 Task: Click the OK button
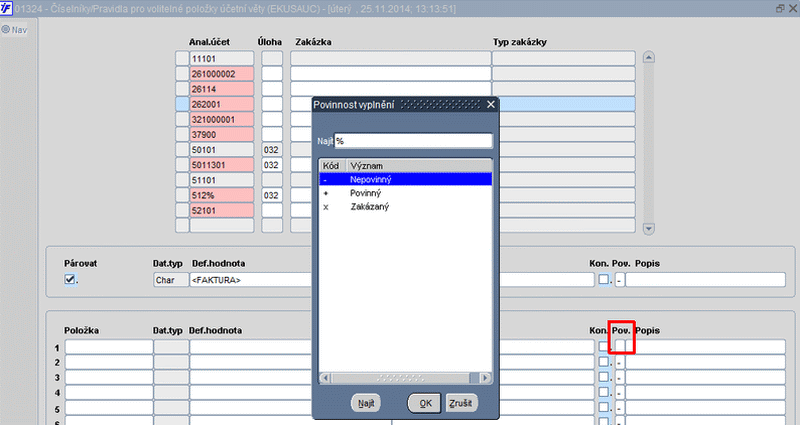[424, 403]
